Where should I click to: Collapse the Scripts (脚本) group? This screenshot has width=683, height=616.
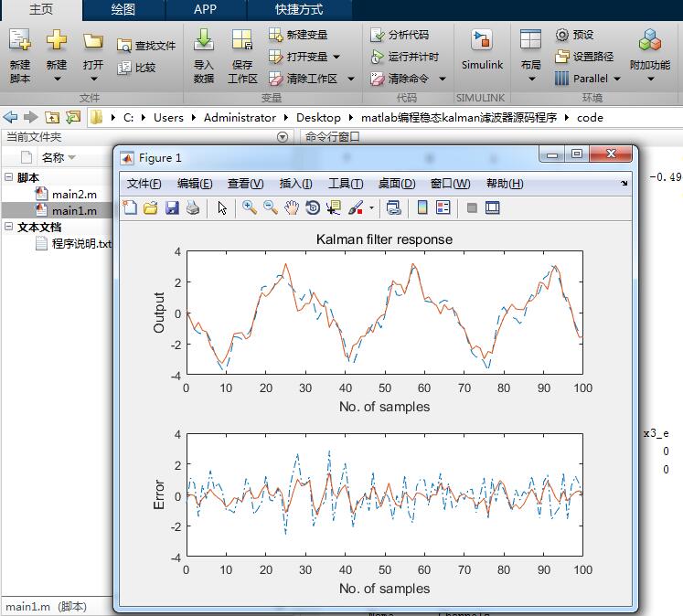click(8, 176)
